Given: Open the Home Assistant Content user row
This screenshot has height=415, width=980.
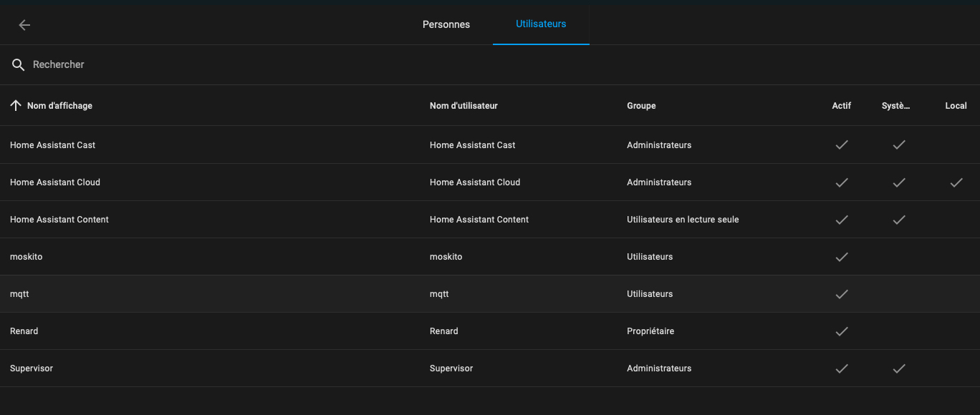Looking at the screenshot, I should 490,220.
